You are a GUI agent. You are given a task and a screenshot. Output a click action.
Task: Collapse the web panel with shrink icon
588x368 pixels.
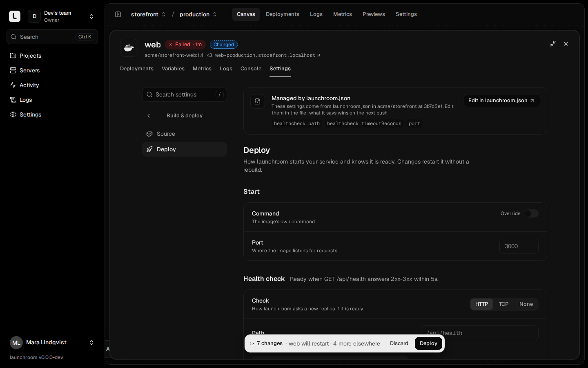[553, 44]
